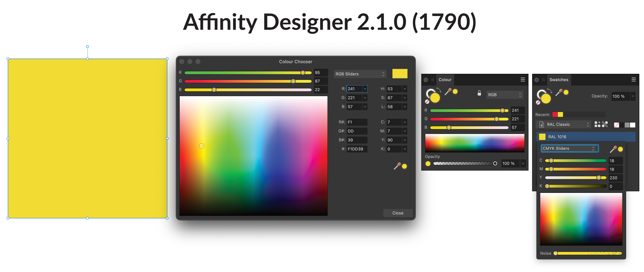Select the RAL 1016 swatch row

coord(586,137)
